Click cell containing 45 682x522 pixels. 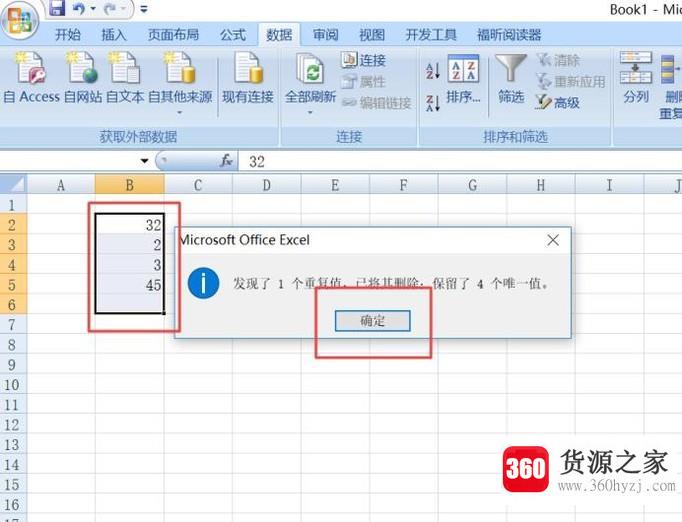coord(130,284)
